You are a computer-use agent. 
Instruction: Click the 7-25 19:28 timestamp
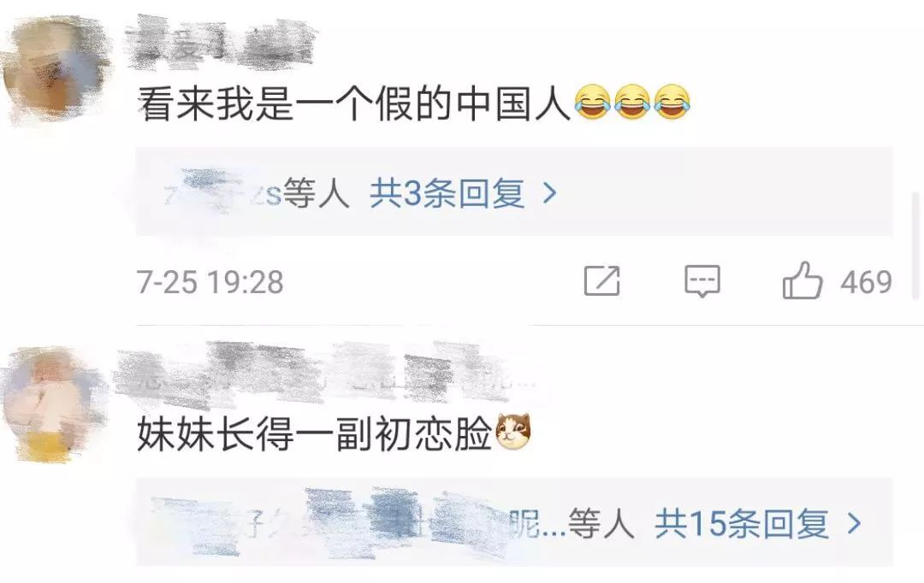click(x=210, y=282)
